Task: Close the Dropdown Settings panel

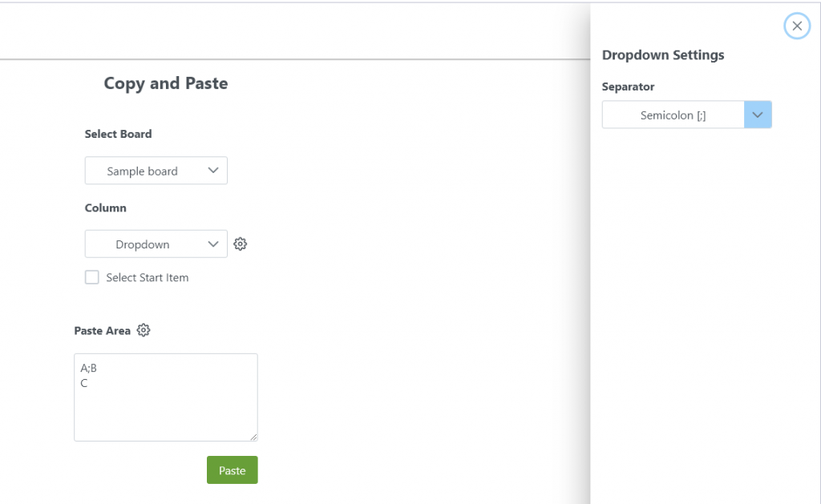Action: (797, 26)
